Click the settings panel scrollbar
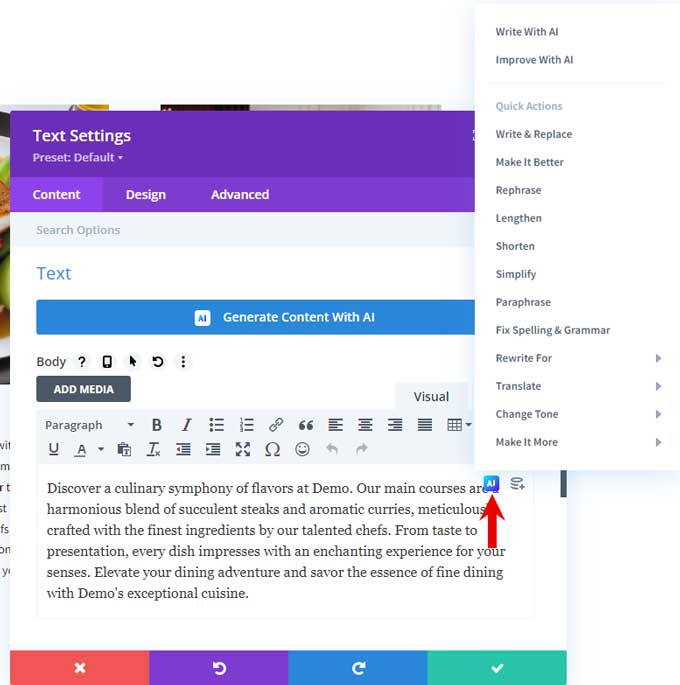 pos(564,484)
